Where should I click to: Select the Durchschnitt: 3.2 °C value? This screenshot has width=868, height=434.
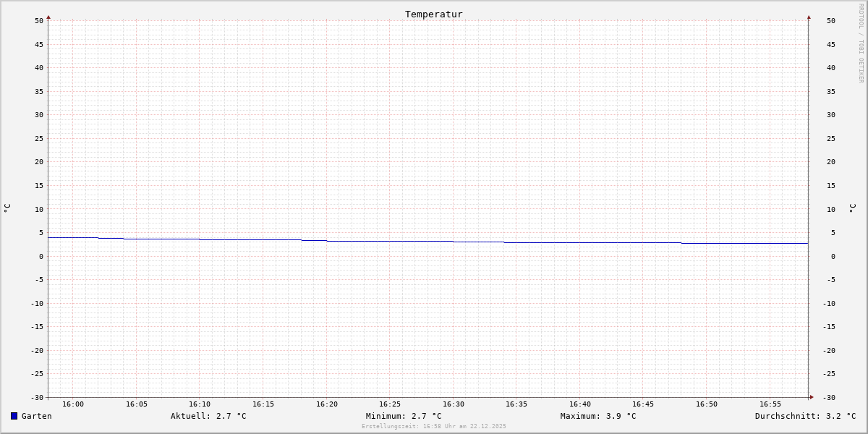tap(805, 416)
